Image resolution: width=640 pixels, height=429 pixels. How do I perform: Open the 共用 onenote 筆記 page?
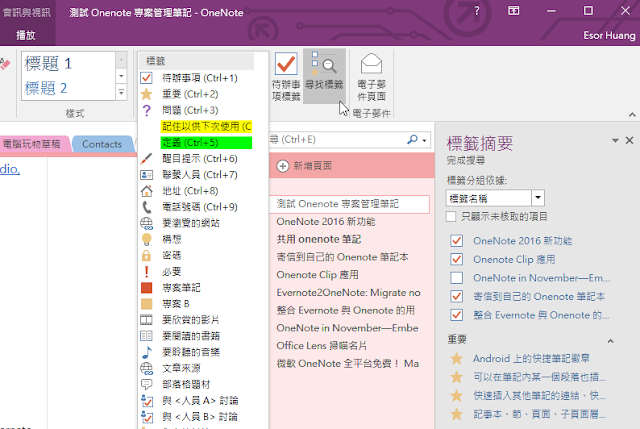[x=319, y=239]
